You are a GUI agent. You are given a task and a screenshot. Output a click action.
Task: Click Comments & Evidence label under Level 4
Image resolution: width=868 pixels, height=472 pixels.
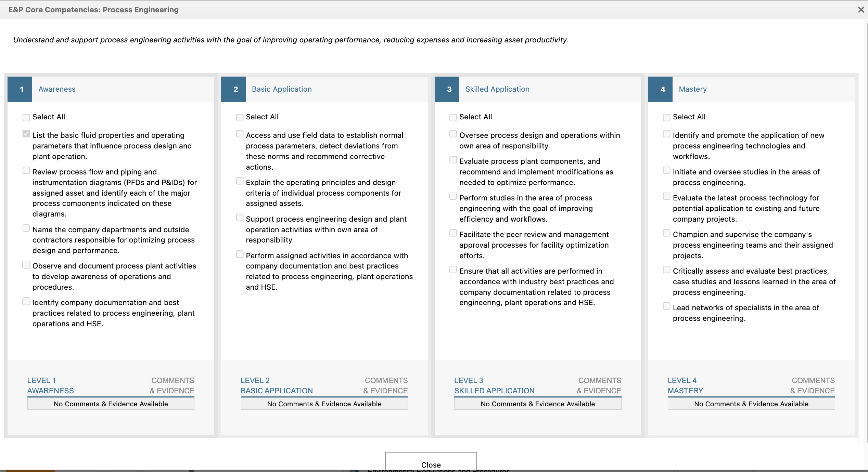click(x=813, y=385)
